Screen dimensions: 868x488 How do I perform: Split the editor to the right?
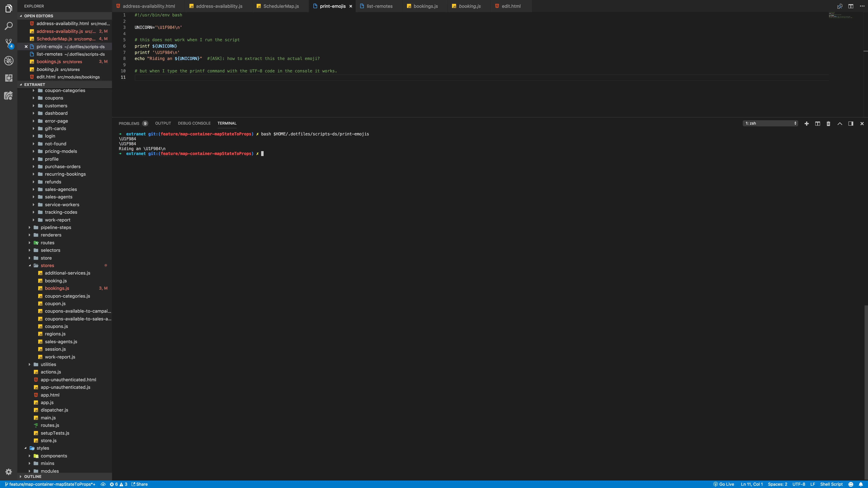(x=851, y=6)
